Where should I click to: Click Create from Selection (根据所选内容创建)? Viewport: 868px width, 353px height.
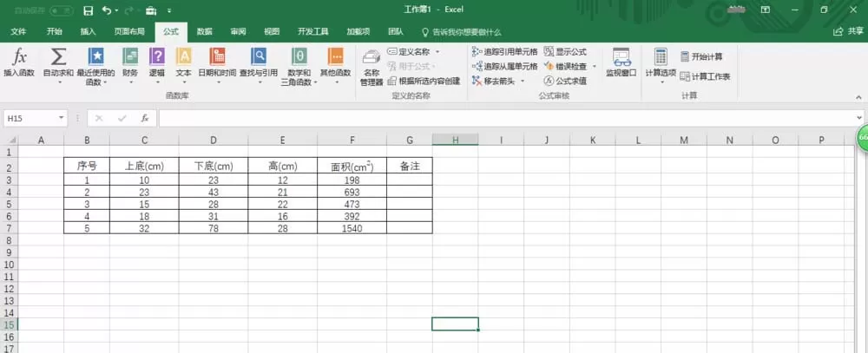click(424, 81)
